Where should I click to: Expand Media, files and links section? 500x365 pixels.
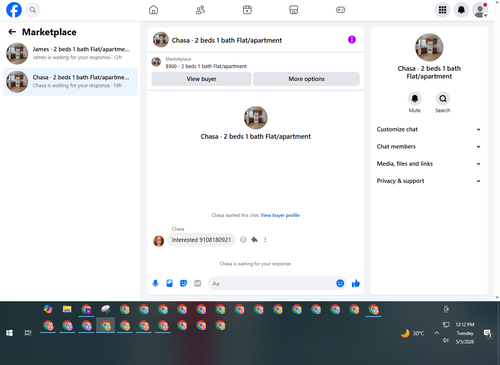point(429,164)
